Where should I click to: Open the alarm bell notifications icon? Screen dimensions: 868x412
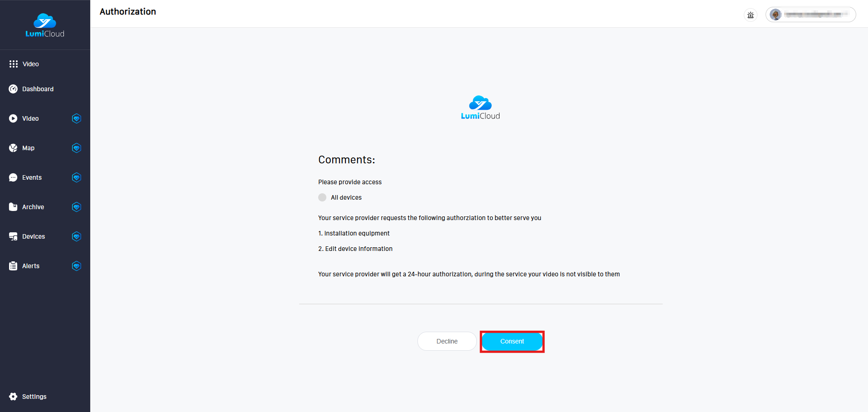click(751, 15)
